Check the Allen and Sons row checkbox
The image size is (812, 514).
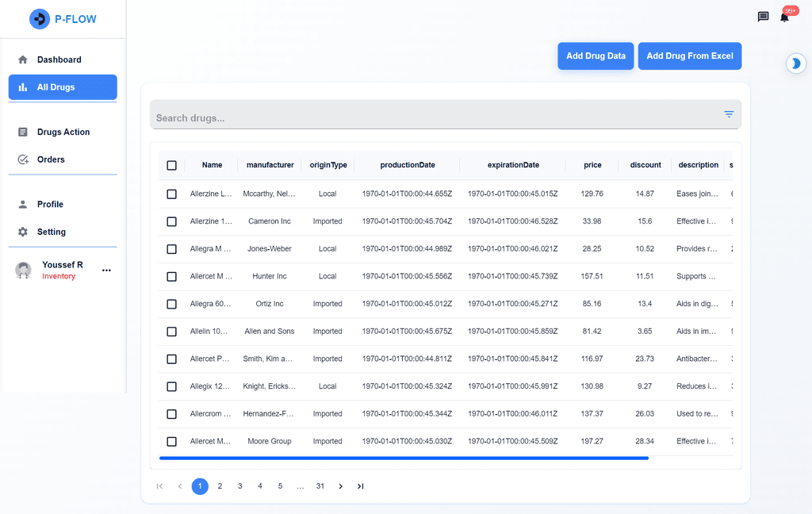(171, 332)
